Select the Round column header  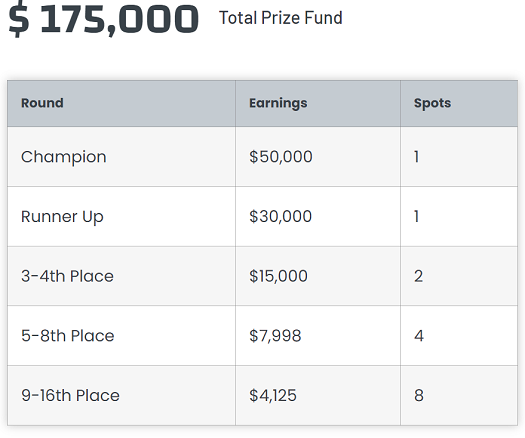(x=121, y=103)
